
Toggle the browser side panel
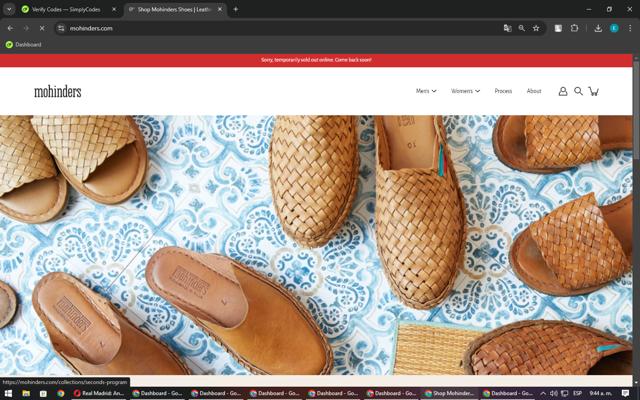point(558,28)
